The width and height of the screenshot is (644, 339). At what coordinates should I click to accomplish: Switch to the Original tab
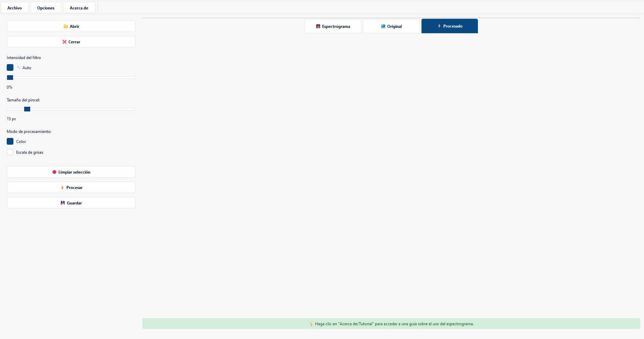tap(391, 26)
